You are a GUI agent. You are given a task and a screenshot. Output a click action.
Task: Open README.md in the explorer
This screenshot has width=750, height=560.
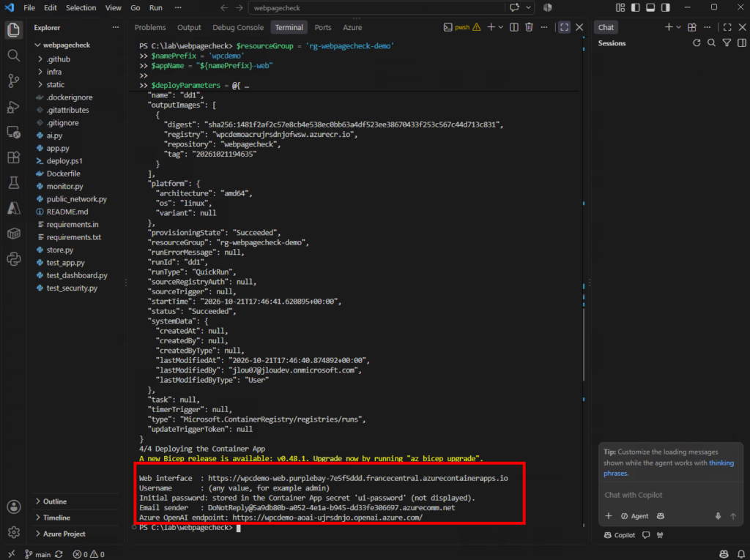click(x=75, y=212)
